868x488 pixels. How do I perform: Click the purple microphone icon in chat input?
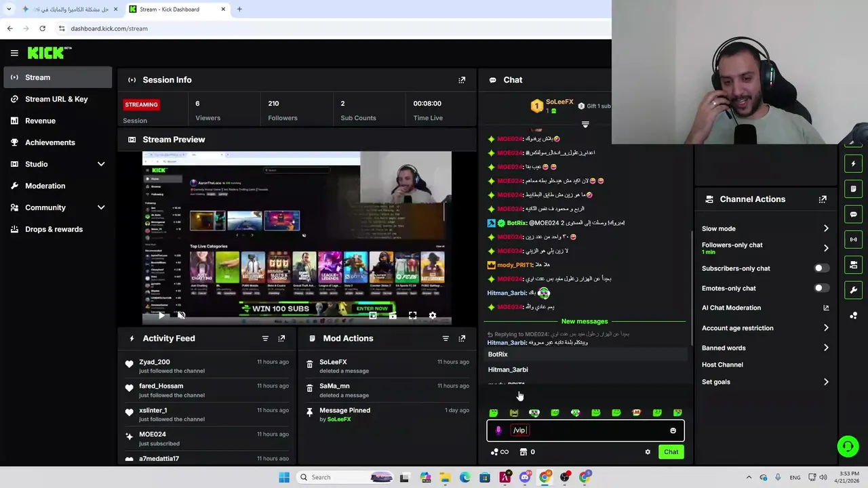(x=498, y=430)
